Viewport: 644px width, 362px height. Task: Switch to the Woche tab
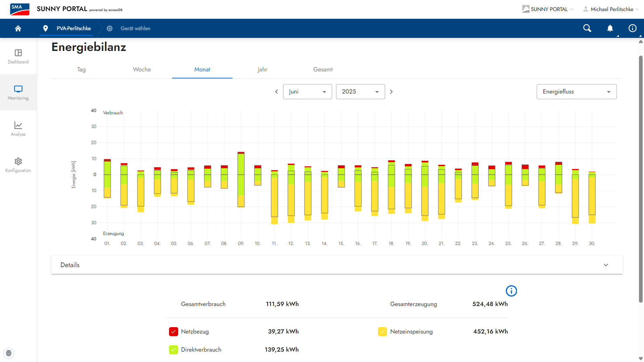pos(142,69)
